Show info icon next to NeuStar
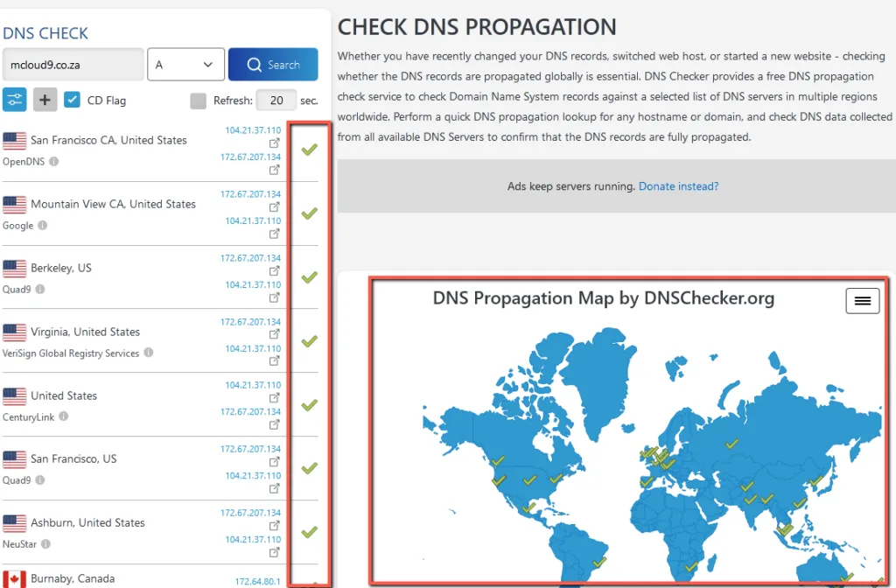 45,544
